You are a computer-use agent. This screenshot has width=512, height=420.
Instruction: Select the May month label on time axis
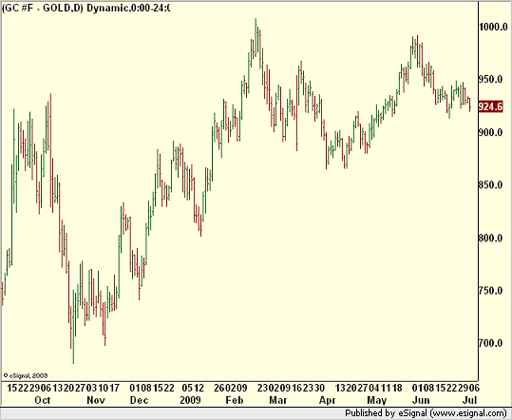[377, 400]
